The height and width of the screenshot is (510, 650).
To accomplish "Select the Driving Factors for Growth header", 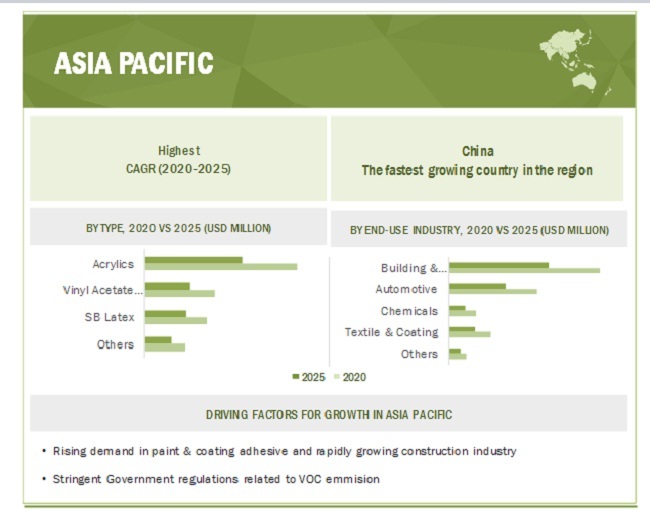I will 327,414.
